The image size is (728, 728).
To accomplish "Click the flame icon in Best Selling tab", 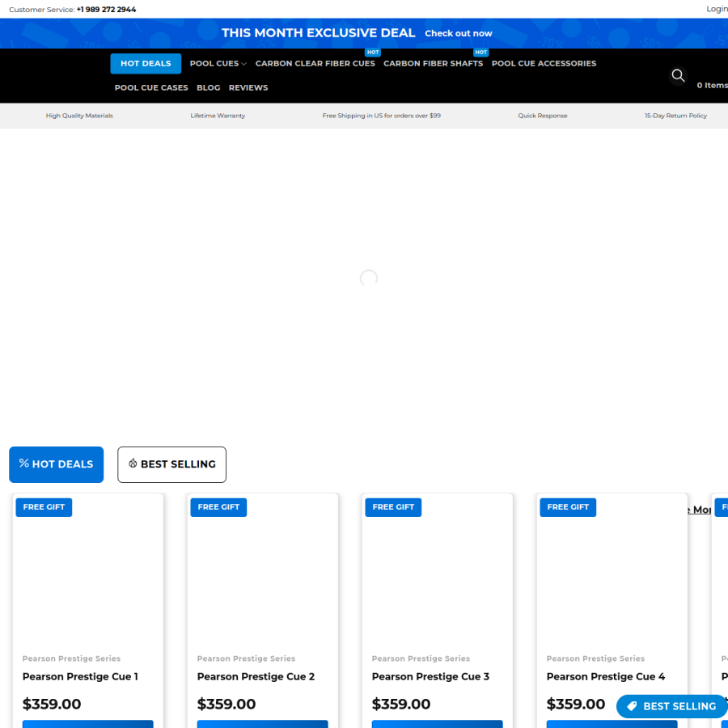I will click(x=133, y=463).
